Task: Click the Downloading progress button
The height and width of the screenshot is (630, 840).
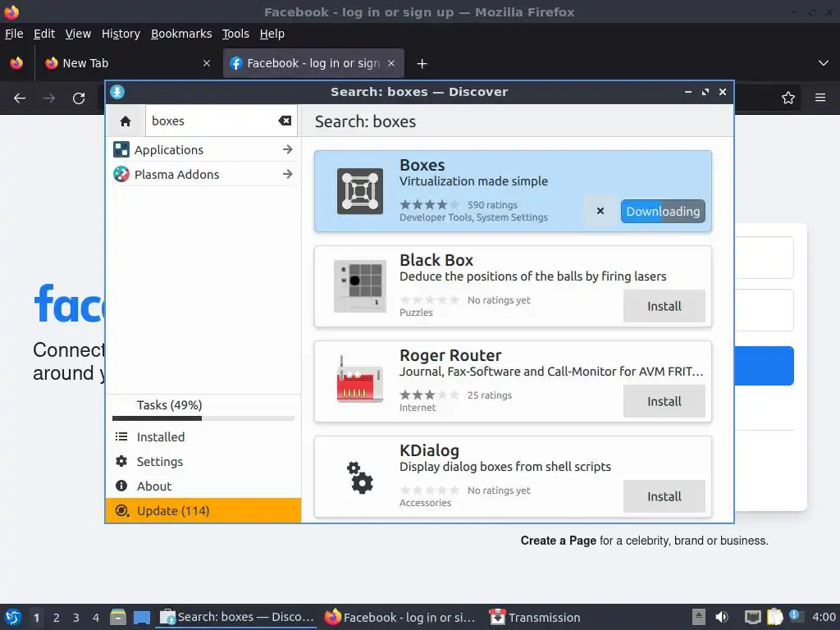Action: 663,212
